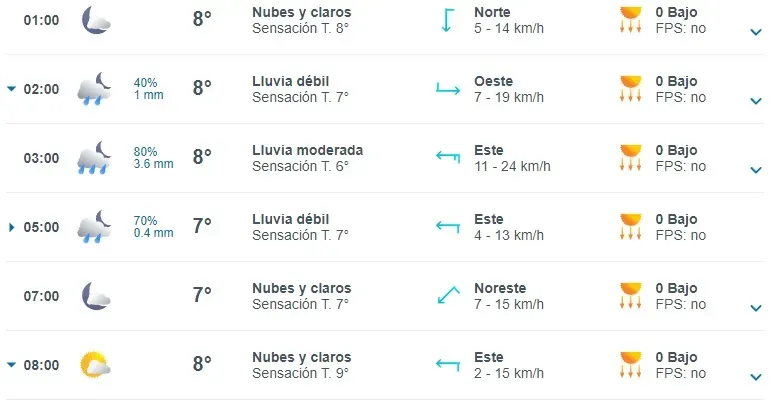Click the Oeste wind direction arrow
This screenshot has width=773, height=400.
(x=446, y=89)
